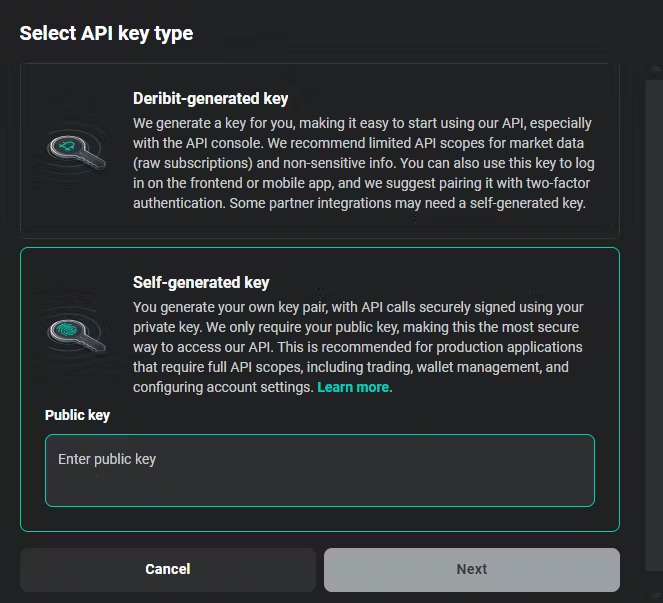Click the "Public key" field label
663x603 pixels.
(x=77, y=415)
